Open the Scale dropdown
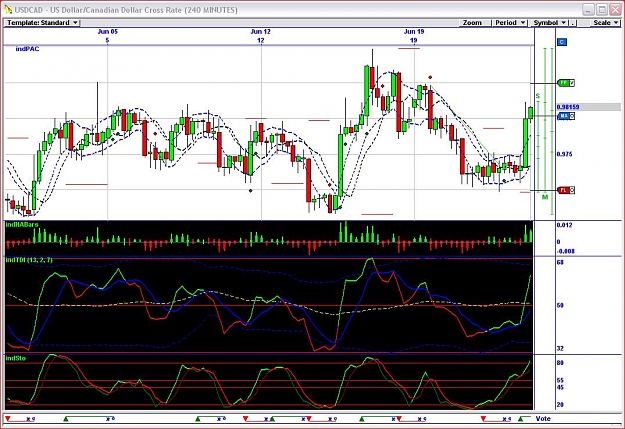The width and height of the screenshot is (625, 429). coord(605,23)
